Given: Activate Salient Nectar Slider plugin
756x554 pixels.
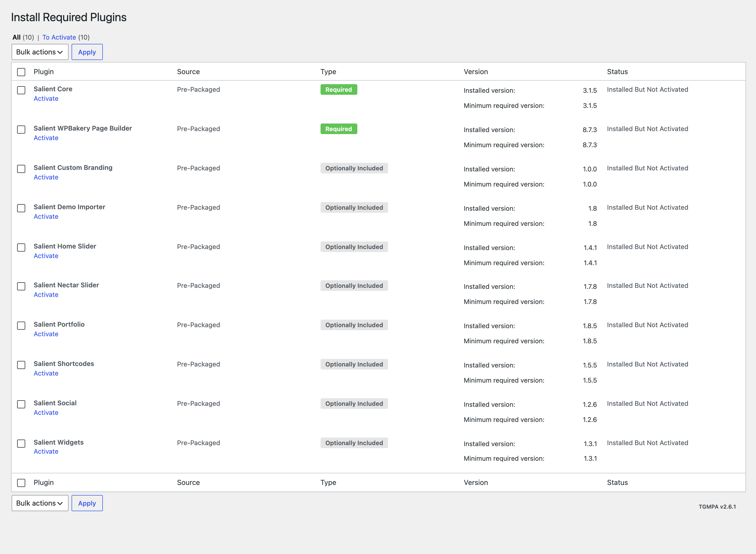Looking at the screenshot, I should 46,295.
